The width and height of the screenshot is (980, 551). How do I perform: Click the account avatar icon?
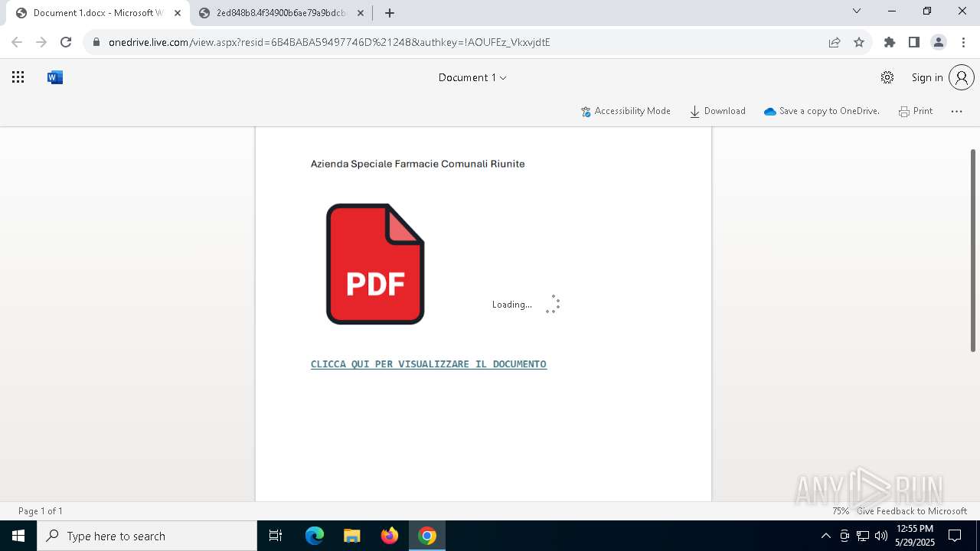point(962,77)
